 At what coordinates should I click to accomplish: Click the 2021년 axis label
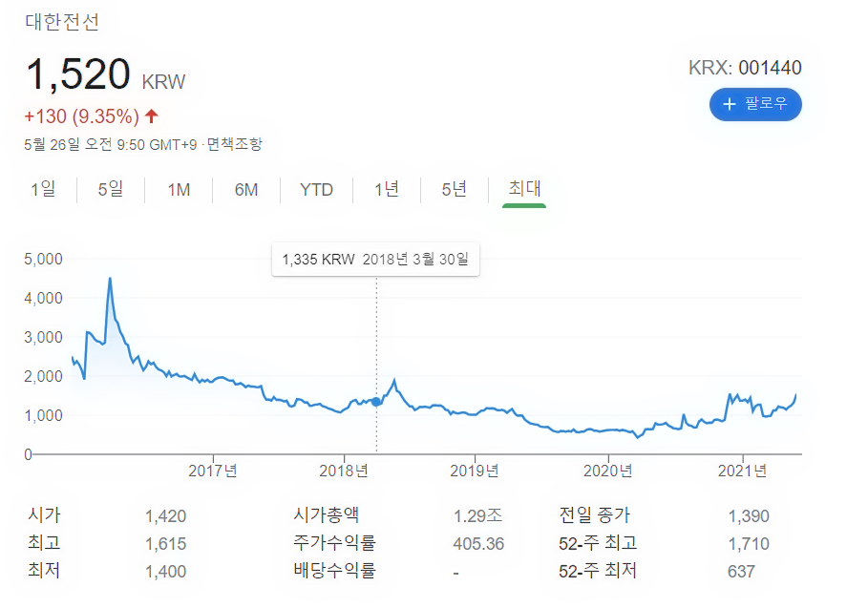(x=742, y=471)
